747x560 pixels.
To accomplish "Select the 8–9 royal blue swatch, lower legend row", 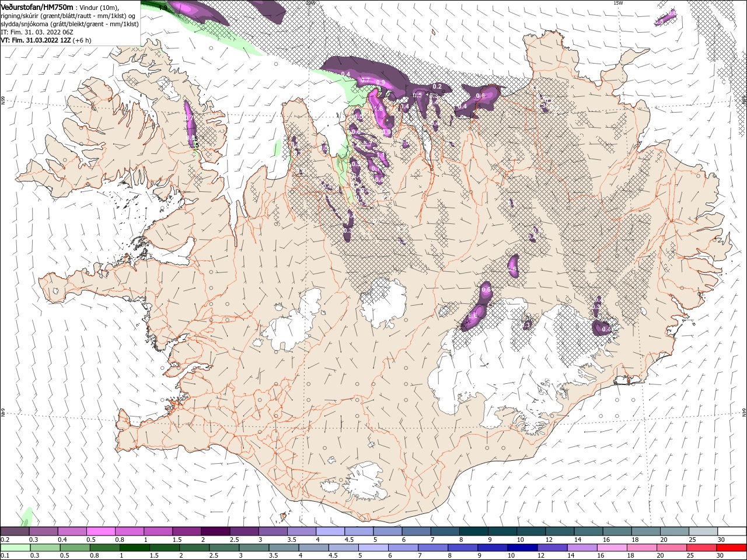I will point(462,548).
